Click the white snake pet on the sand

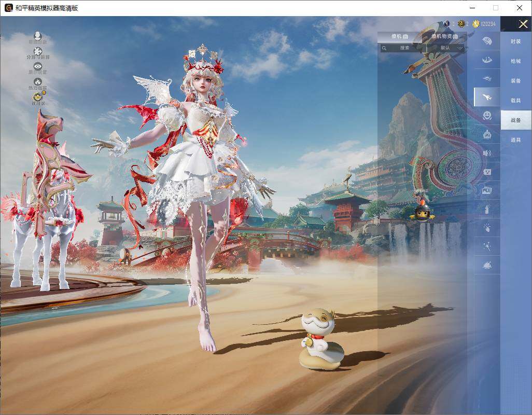[321, 339]
